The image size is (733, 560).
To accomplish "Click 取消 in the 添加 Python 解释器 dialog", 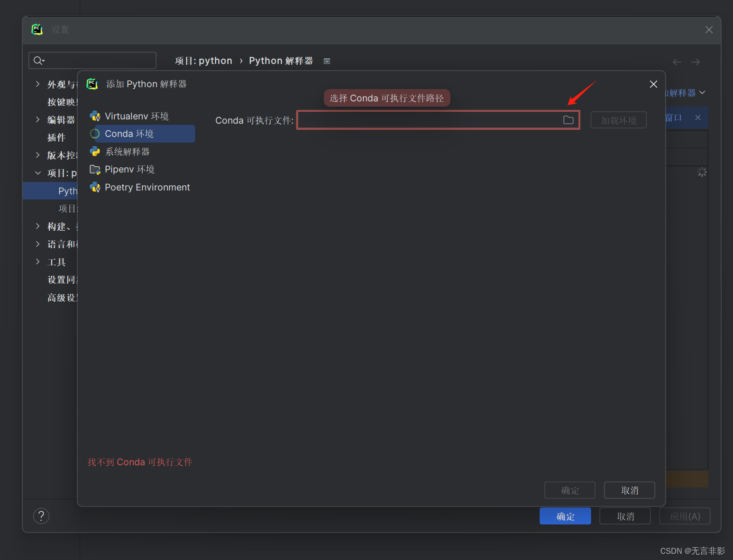I will coord(630,490).
